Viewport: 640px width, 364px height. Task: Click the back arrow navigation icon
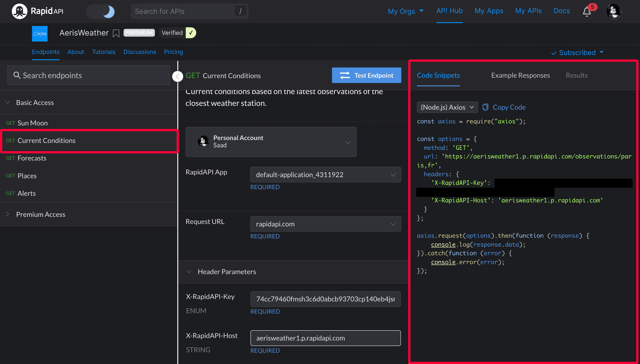177,76
